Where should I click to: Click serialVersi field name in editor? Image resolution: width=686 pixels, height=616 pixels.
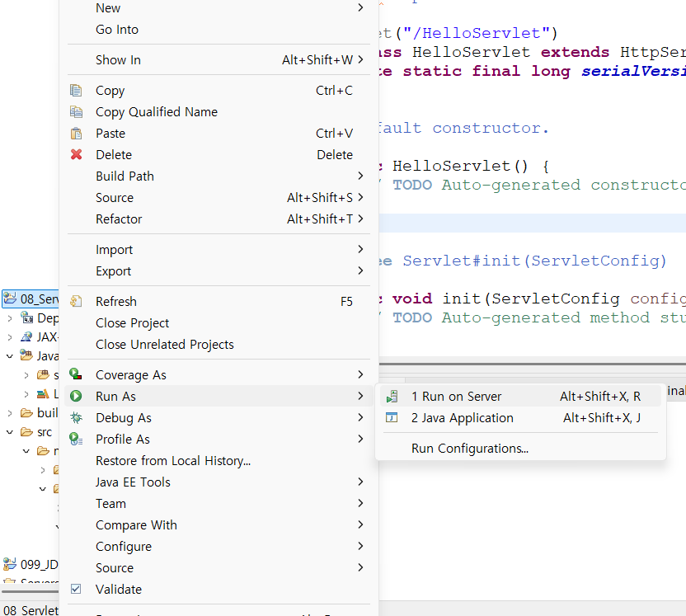click(x=633, y=71)
